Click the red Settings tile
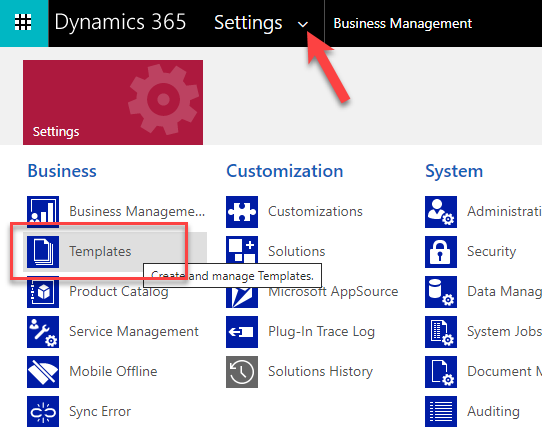 point(113,102)
